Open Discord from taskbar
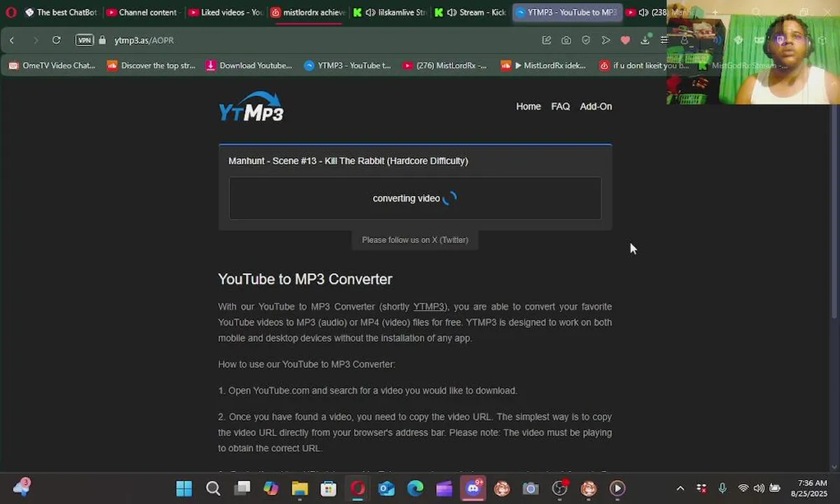 pyautogui.click(x=473, y=489)
